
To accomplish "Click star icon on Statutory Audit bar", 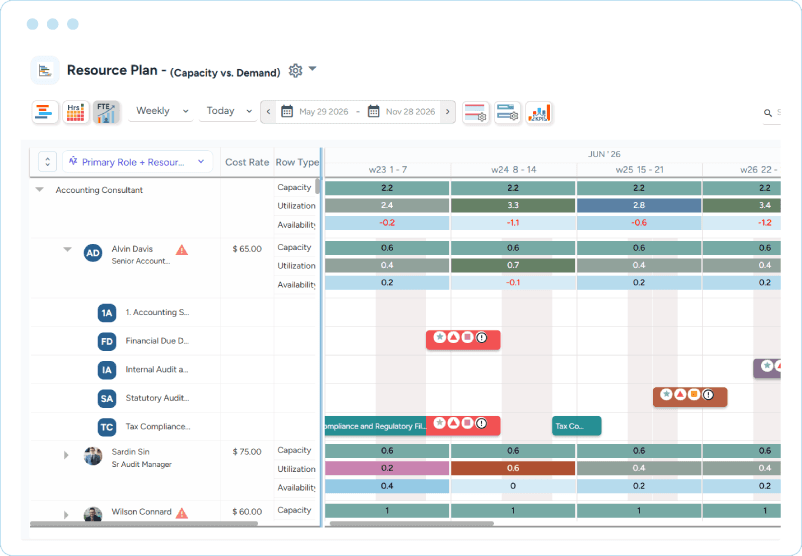I will tap(666, 394).
